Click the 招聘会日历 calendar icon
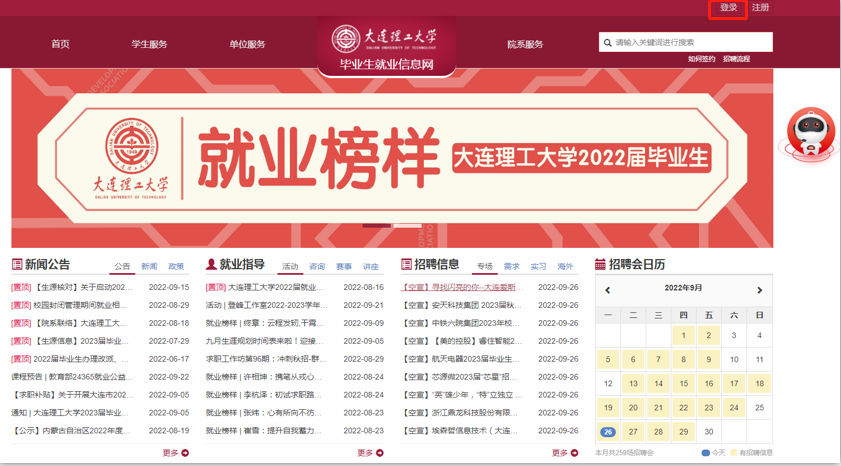 tap(600, 264)
